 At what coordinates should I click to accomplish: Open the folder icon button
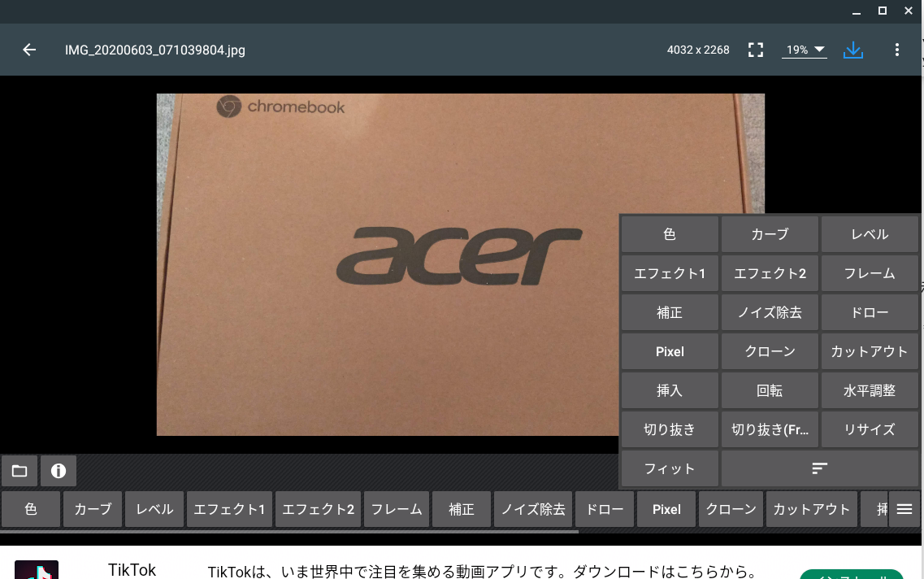pos(20,471)
